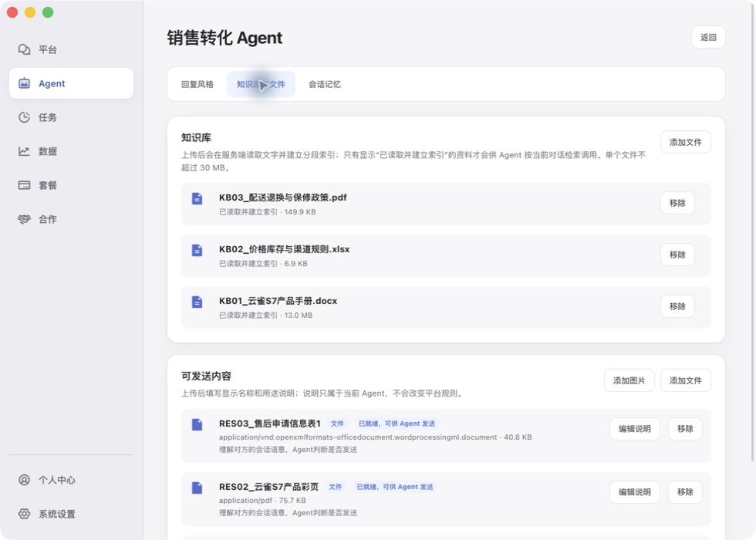The height and width of the screenshot is (540, 756).
Task: Click the KB02 xlsx file icon
Action: click(x=197, y=250)
